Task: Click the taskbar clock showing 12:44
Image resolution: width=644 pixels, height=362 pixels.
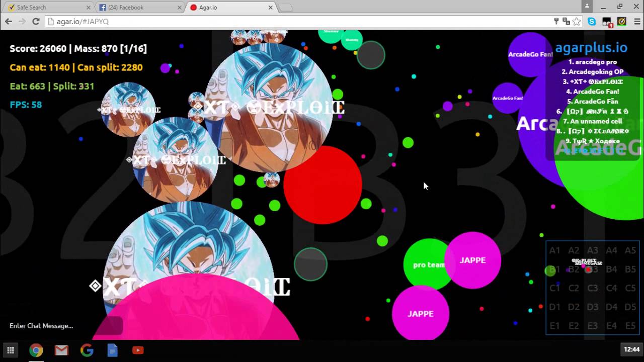Action: coord(631,349)
